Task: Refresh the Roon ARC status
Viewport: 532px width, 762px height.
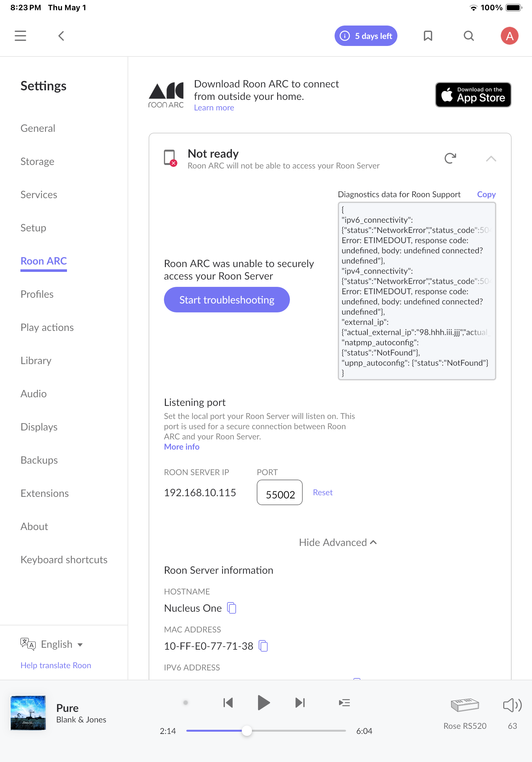Action: (450, 158)
